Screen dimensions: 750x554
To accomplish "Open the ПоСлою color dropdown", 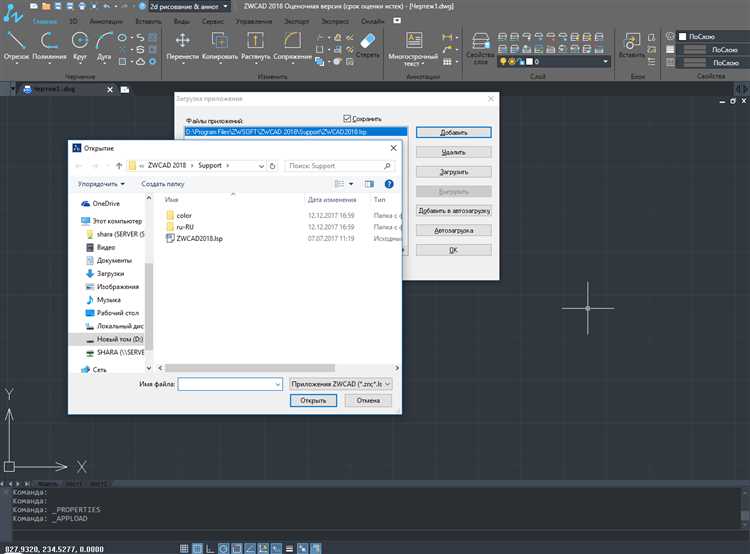I will (x=715, y=36).
